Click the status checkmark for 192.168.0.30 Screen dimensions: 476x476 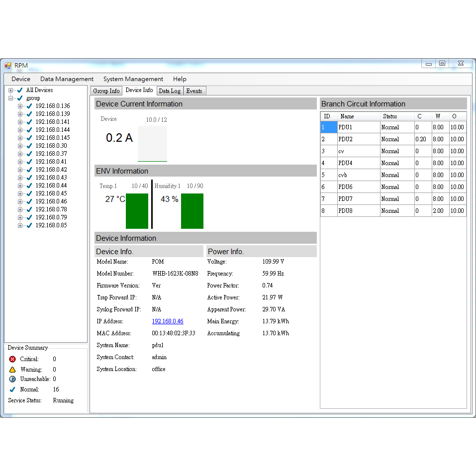pos(29,146)
